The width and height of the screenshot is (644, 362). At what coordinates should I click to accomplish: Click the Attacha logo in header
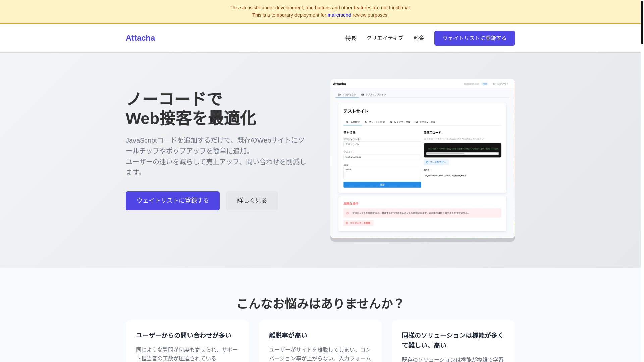[x=140, y=38]
